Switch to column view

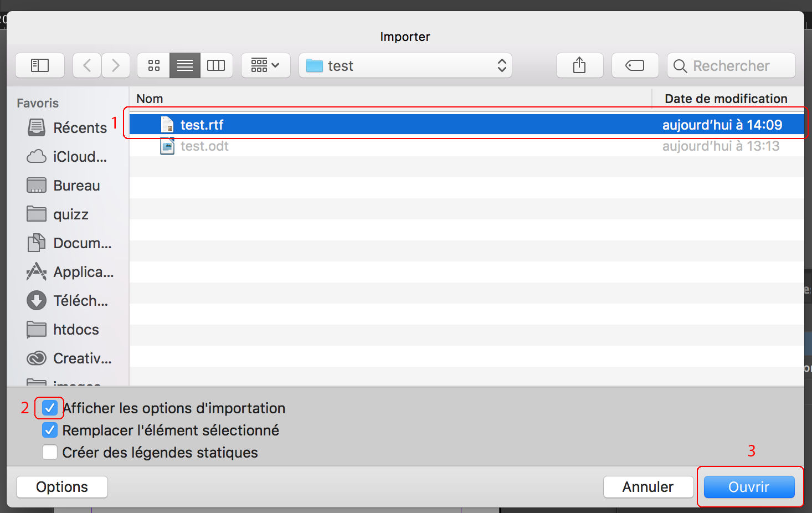[x=216, y=65]
